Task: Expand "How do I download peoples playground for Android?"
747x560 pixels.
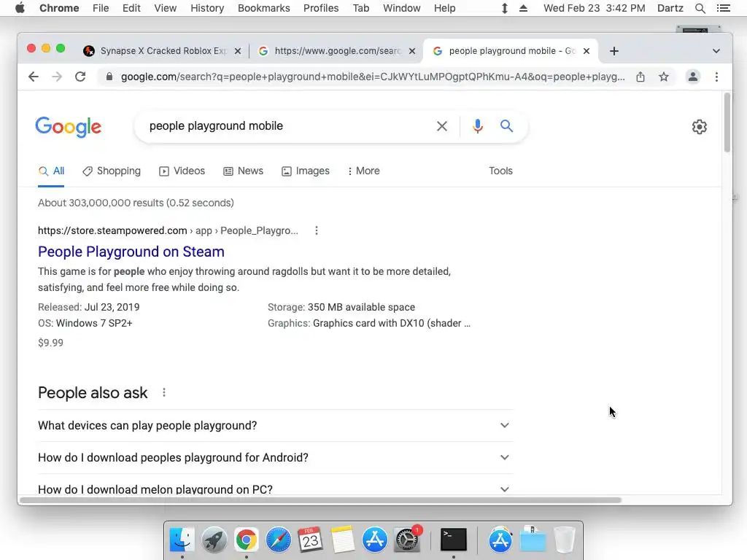Action: pos(275,458)
